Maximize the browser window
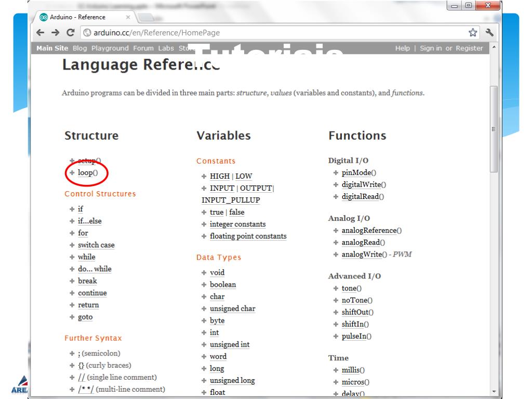The height and width of the screenshot is (399, 532). [469, 5]
